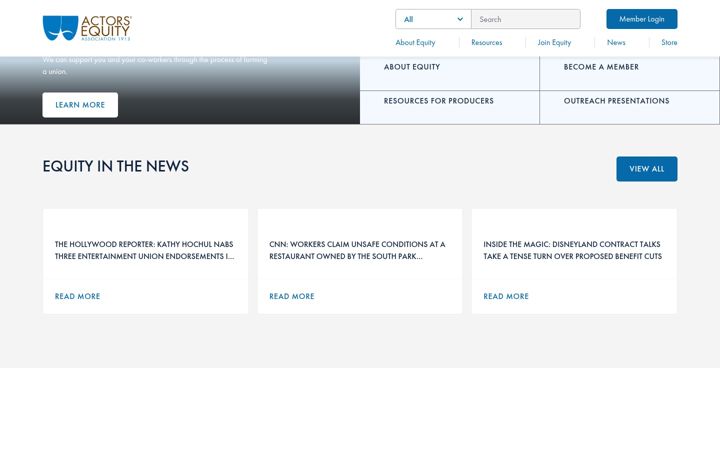This screenshot has height=450, width=720.
Task: Open Hollywood Reporter Kathy Hochul headline
Action: pyautogui.click(x=145, y=250)
